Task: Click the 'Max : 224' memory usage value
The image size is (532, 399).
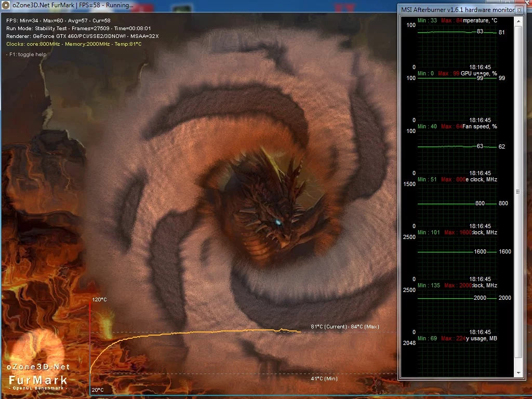Action: point(453,338)
